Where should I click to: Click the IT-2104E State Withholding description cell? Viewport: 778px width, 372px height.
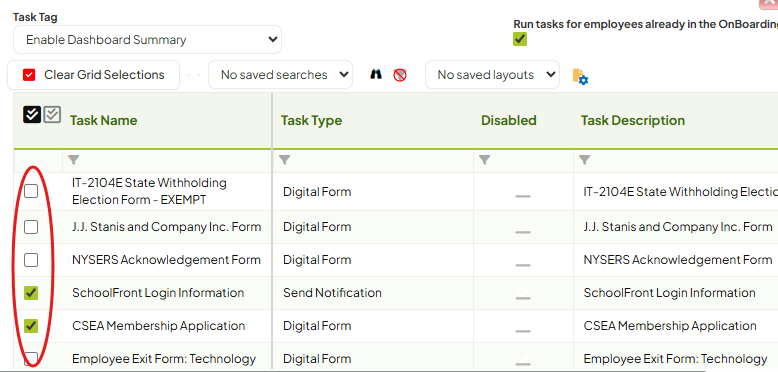(681, 192)
